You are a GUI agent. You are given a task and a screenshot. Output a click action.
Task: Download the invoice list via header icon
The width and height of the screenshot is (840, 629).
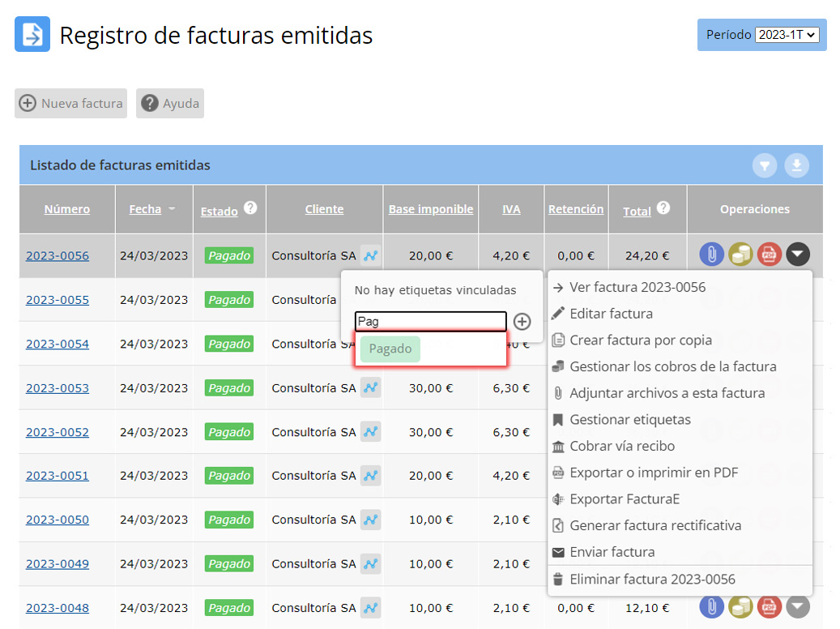[796, 165]
